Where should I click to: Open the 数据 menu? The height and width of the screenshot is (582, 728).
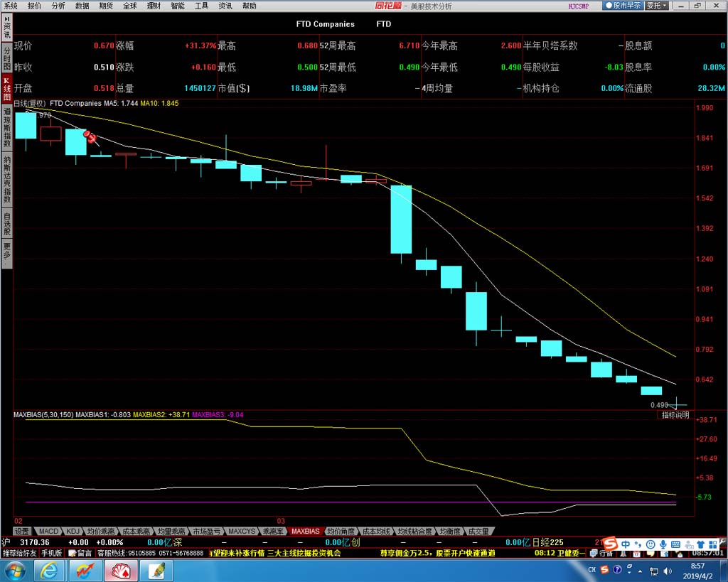(82, 6)
